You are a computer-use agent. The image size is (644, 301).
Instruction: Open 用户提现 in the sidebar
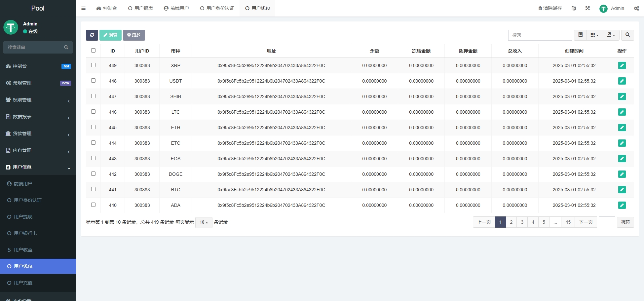pos(23,217)
